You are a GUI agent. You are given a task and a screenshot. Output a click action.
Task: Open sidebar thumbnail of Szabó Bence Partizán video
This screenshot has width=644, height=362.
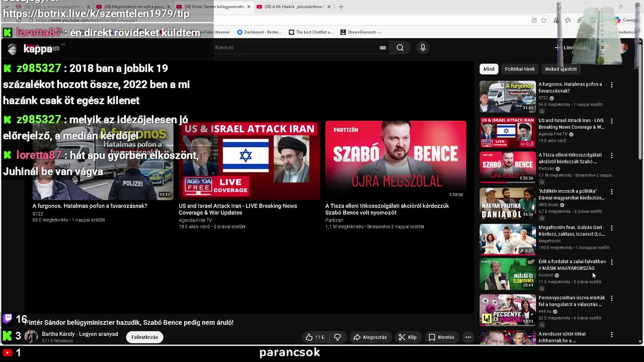508,167
